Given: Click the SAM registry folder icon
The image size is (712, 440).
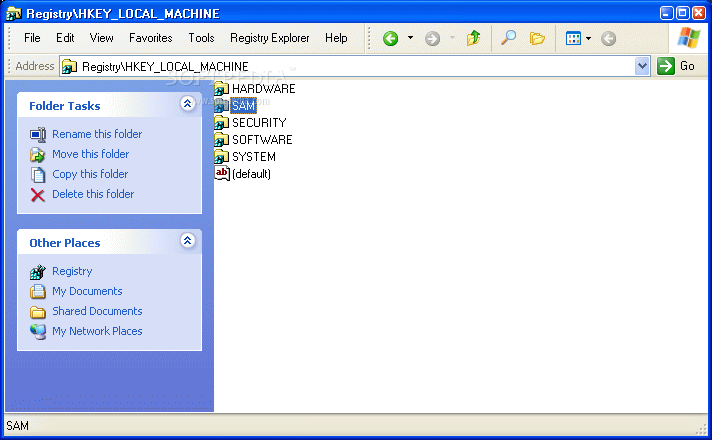Looking at the screenshot, I should (222, 106).
